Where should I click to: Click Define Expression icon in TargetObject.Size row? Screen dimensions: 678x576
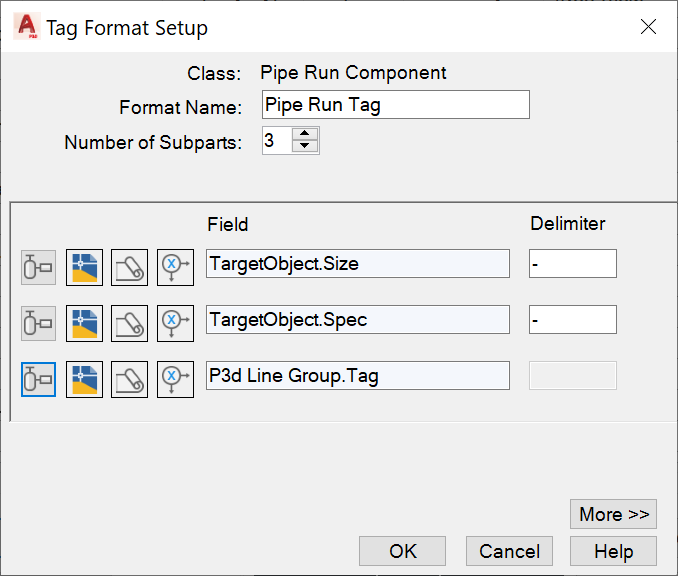[x=175, y=267]
